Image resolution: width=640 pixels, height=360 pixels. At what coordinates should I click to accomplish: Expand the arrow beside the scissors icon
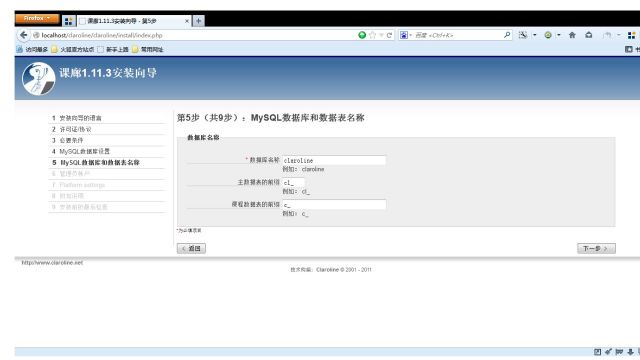(535, 35)
